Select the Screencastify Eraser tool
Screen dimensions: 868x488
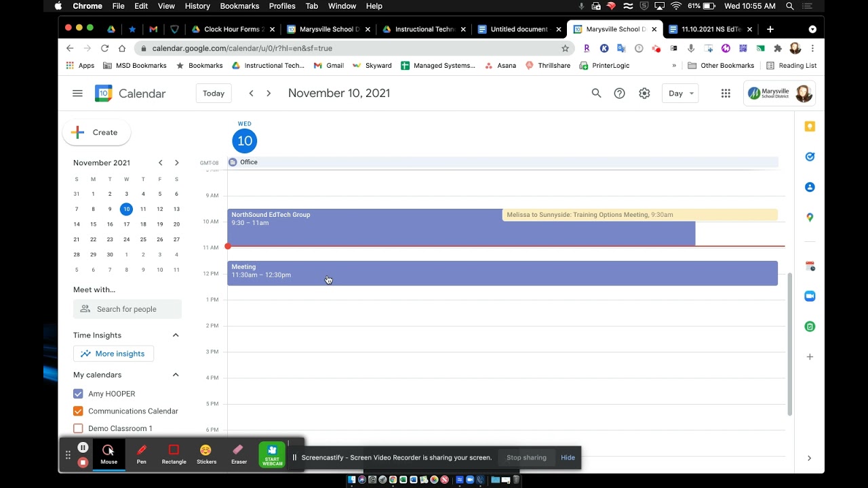coord(239,454)
